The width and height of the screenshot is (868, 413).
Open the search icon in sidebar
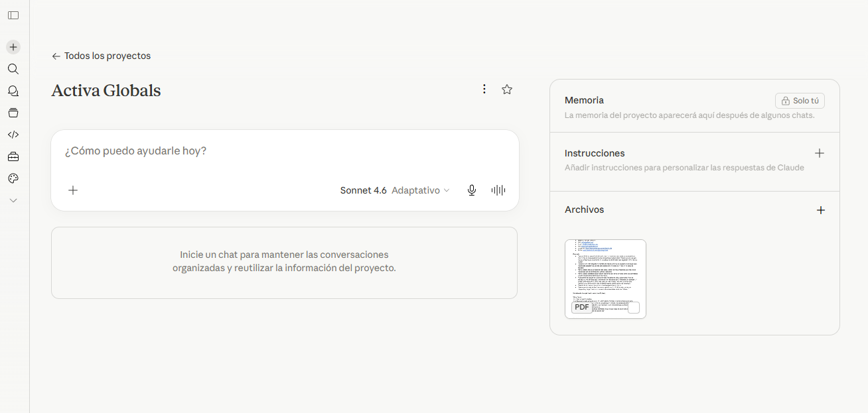click(13, 69)
